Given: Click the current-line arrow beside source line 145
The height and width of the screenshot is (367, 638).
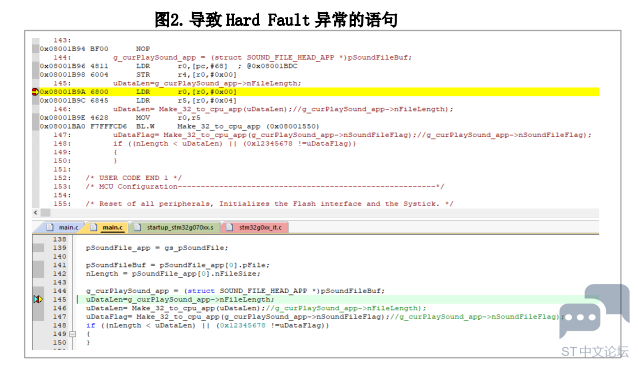Looking at the screenshot, I should tap(38, 299).
